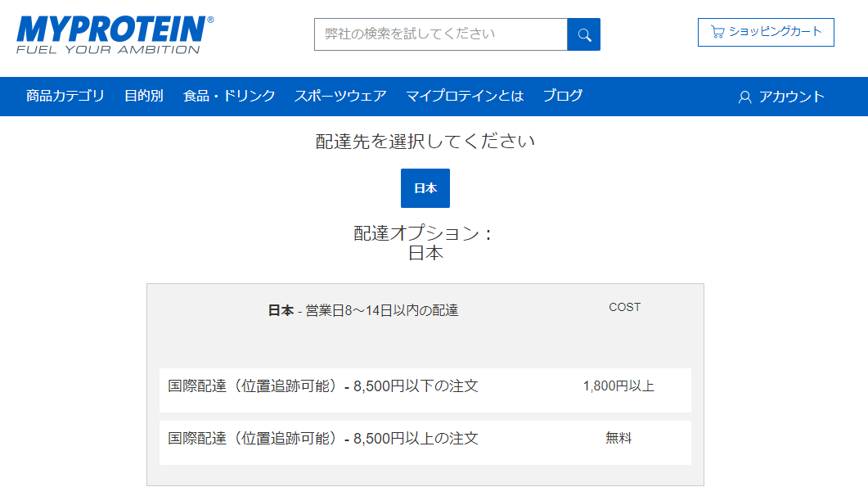
Task: Click the account person icon
Action: 745,97
